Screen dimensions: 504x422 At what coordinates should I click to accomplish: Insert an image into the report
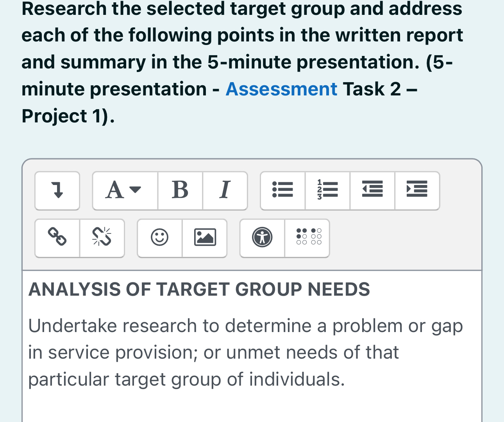click(x=205, y=238)
